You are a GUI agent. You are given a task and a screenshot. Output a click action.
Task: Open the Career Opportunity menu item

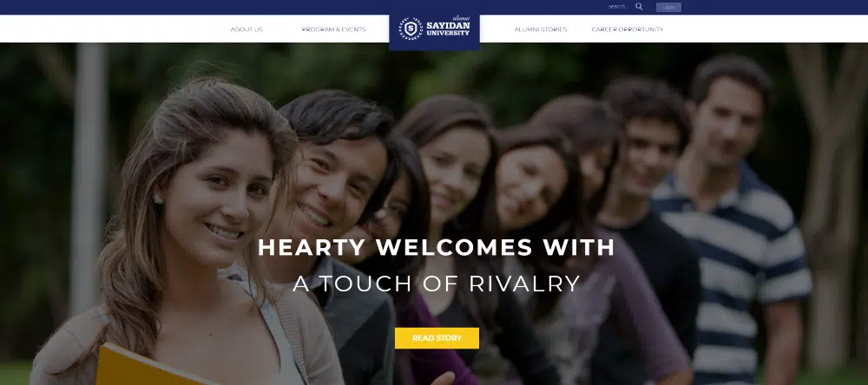[628, 29]
